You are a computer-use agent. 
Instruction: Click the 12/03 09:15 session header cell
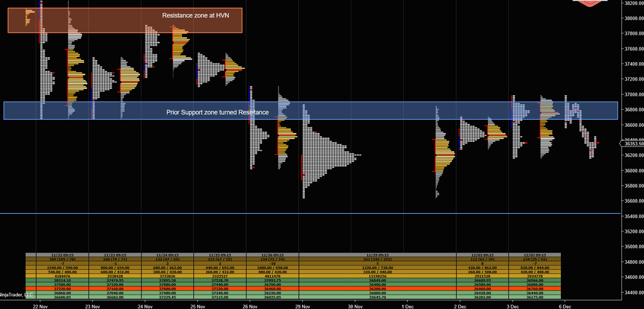click(x=535, y=254)
